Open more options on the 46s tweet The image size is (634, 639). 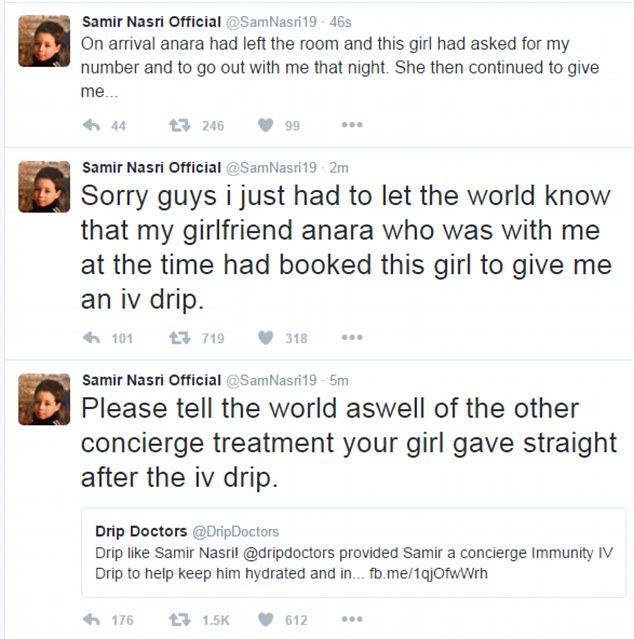tap(351, 126)
